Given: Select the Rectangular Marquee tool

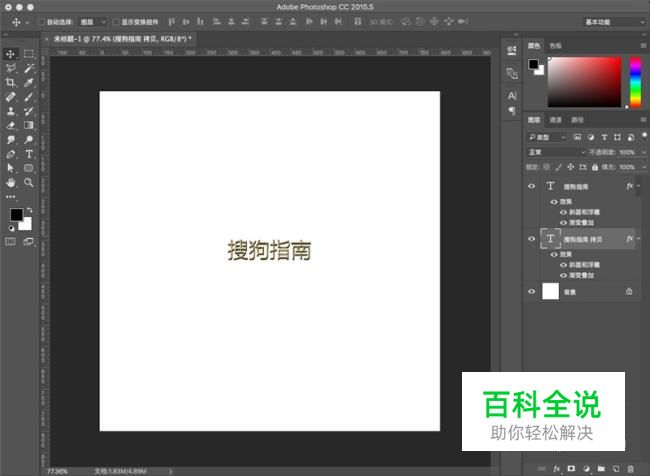Looking at the screenshot, I should (x=29, y=54).
